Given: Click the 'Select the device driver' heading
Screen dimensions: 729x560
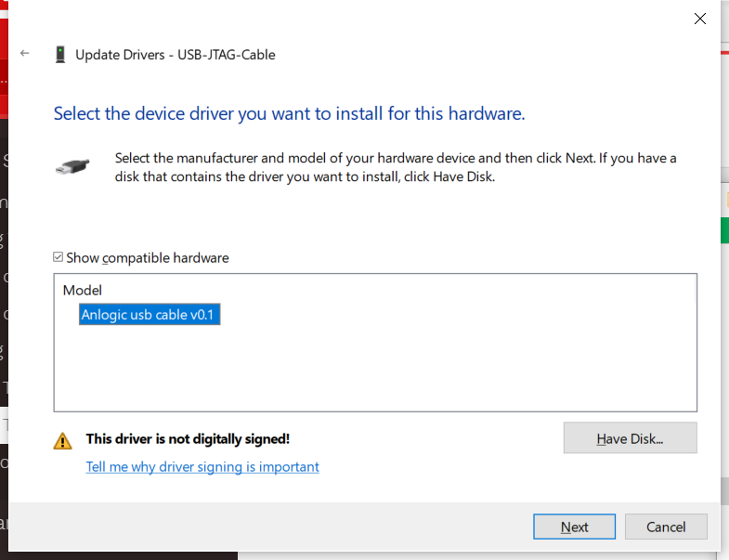Looking at the screenshot, I should (x=289, y=113).
